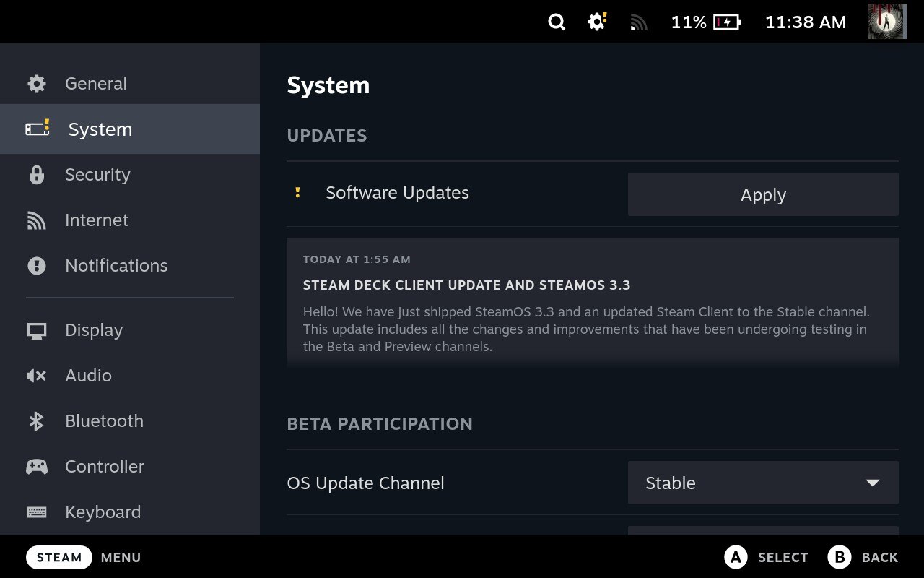
Task: Click the Keyboard icon in the sidebar
Action: [x=36, y=512]
